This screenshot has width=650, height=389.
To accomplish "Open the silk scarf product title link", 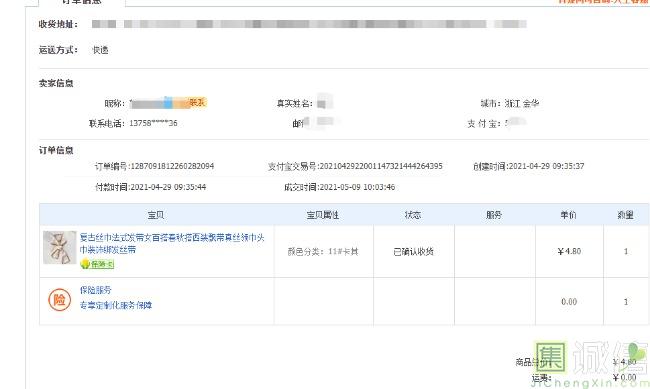I will (172, 243).
